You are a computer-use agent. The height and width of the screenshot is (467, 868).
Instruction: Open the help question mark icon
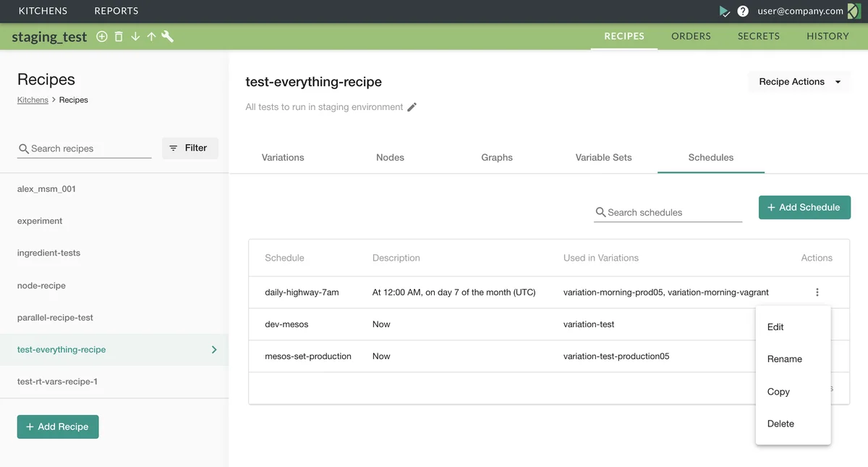tap(743, 11)
